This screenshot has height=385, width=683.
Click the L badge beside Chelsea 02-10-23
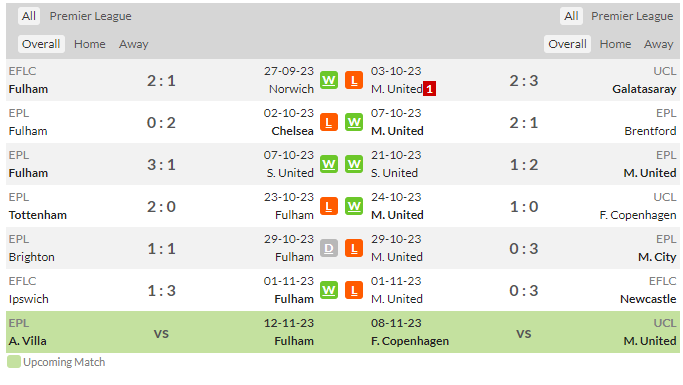[329, 122]
